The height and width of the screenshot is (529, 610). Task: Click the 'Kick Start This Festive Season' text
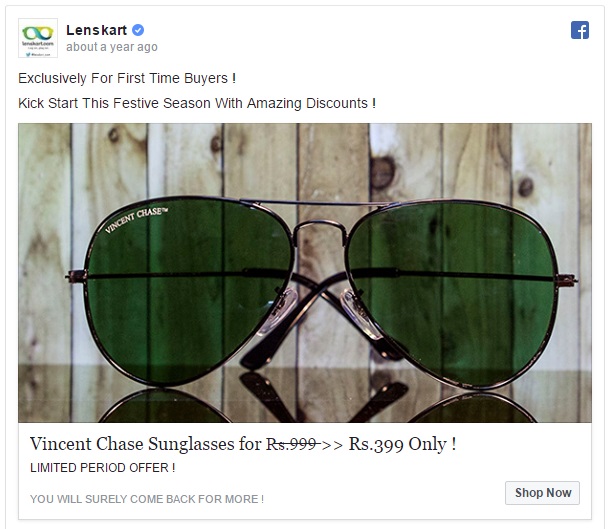(x=197, y=103)
